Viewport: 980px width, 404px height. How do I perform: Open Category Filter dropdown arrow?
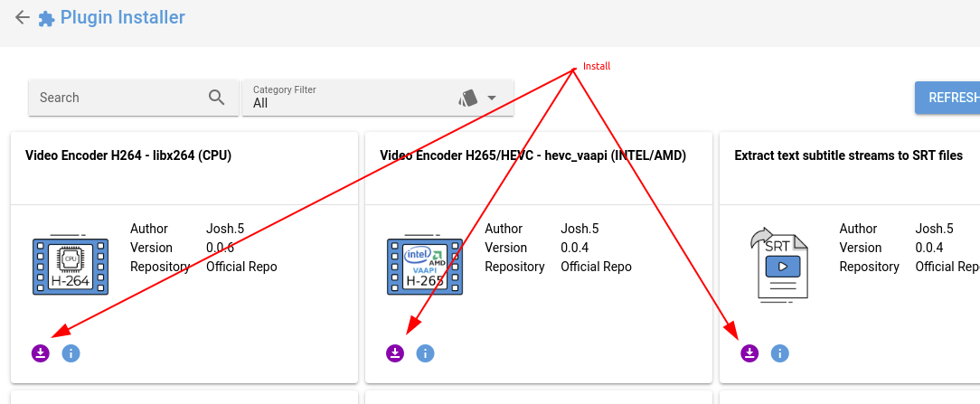point(492,98)
